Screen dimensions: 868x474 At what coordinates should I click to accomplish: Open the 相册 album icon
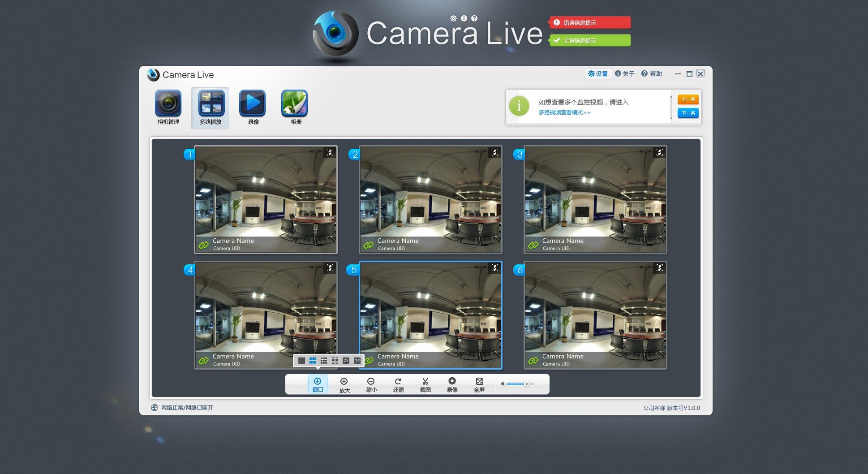[295, 108]
